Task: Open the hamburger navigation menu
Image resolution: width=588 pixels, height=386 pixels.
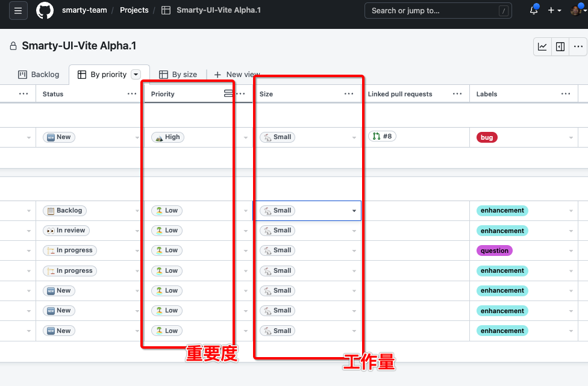Action: (18, 11)
